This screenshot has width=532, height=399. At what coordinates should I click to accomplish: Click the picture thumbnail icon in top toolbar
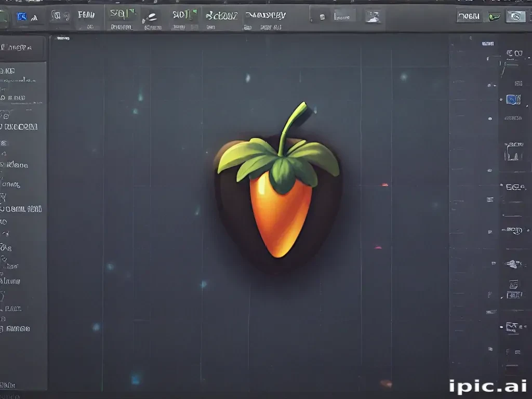click(x=373, y=16)
